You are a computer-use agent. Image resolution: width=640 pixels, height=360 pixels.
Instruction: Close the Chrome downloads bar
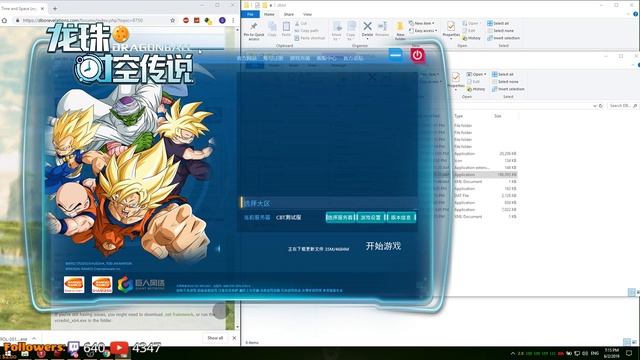tap(234, 338)
